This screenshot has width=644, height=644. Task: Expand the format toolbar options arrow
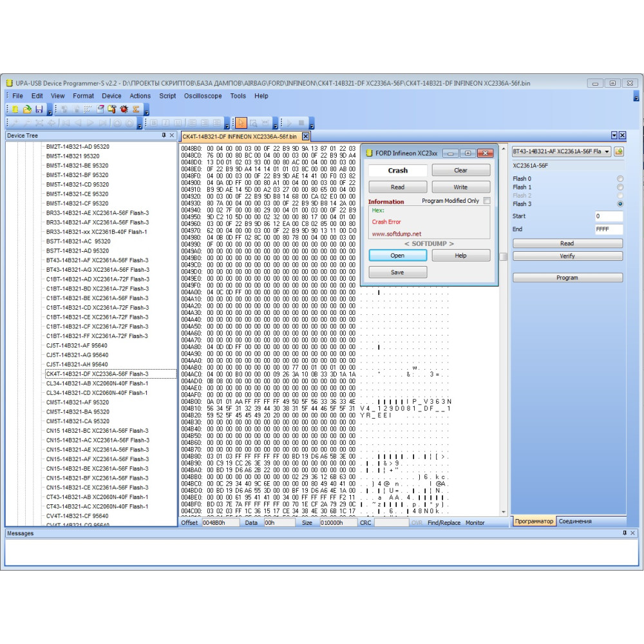[227, 125]
